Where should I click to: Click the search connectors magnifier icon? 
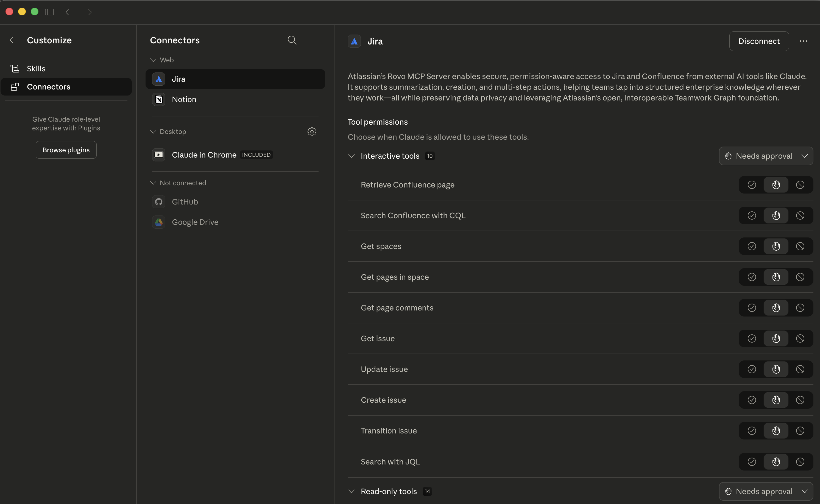point(292,40)
